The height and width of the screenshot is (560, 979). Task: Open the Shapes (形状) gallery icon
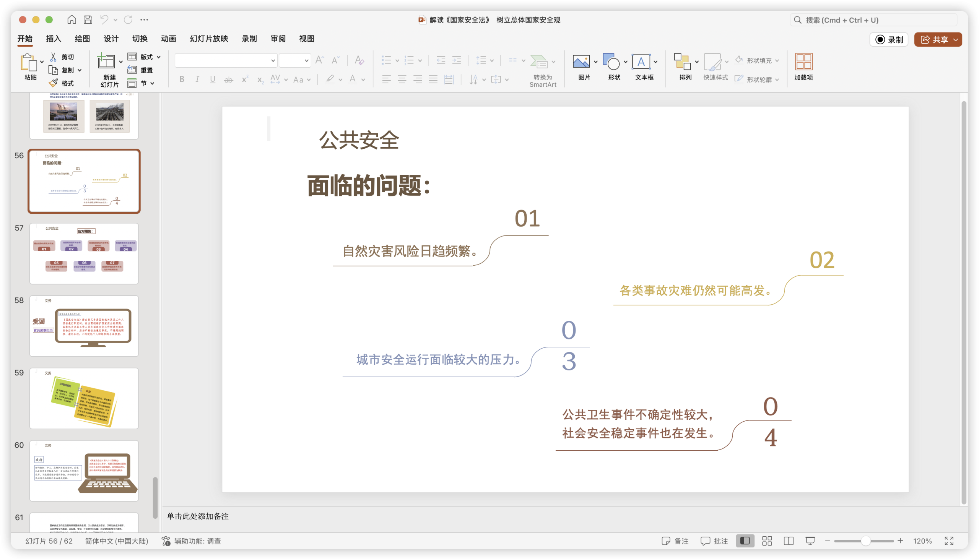click(x=611, y=62)
